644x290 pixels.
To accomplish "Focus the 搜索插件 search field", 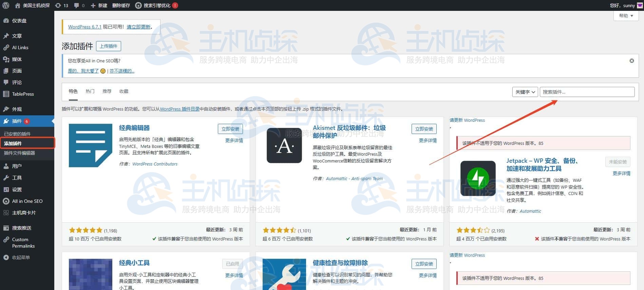I will (x=587, y=92).
